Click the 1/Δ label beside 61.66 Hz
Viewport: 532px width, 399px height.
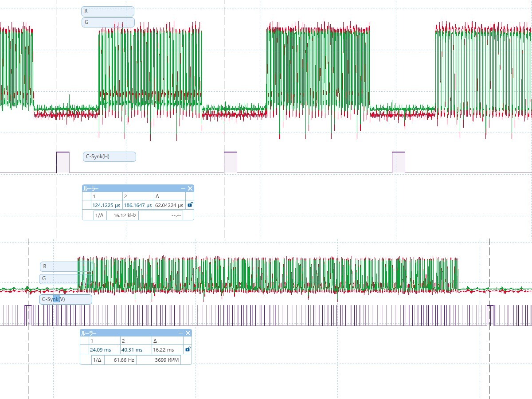coord(97,360)
